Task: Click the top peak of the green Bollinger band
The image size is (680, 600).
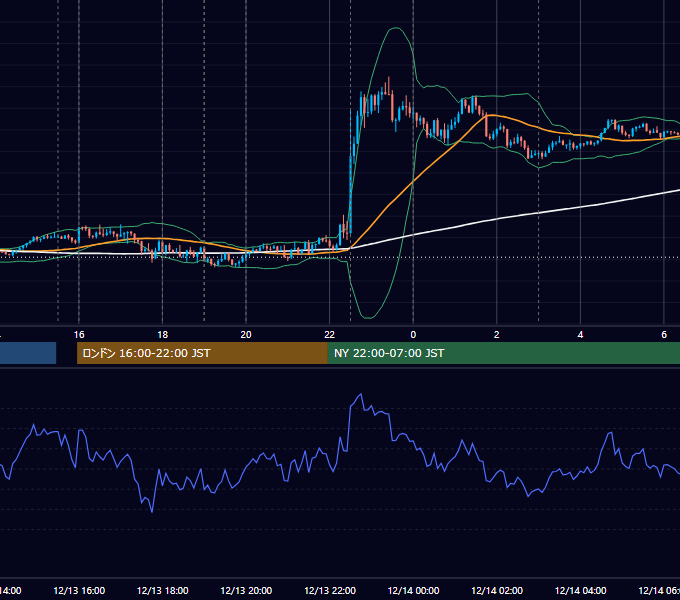Action: click(395, 28)
